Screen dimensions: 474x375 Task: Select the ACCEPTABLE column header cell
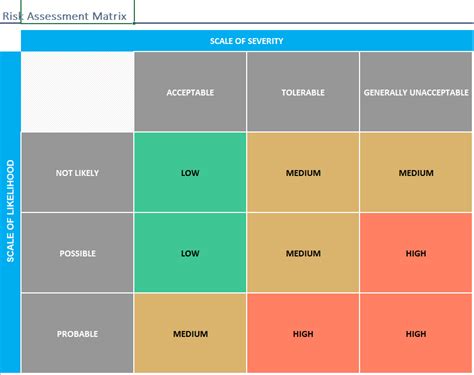pyautogui.click(x=190, y=92)
